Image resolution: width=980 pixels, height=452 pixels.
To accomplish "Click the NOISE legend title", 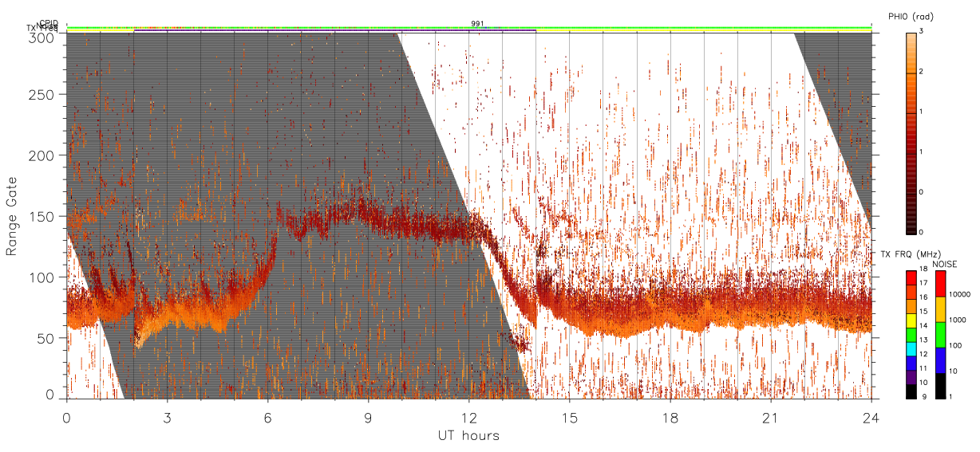I will 945,264.
